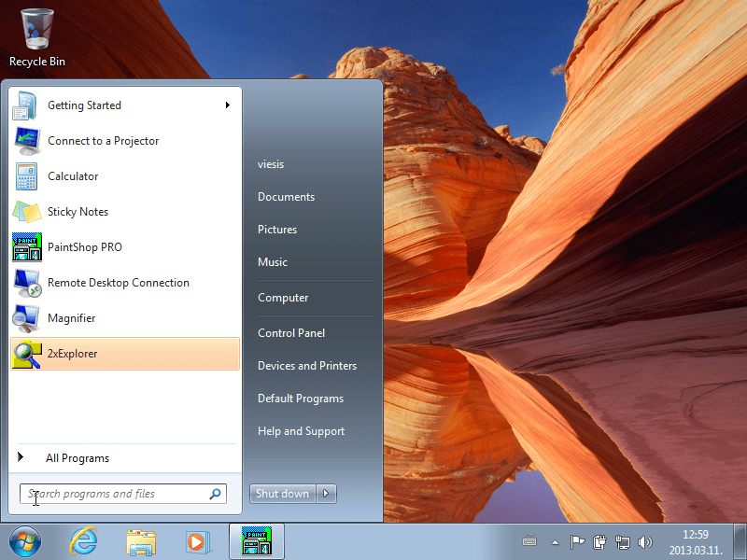Start PaintShop PRO from Start menu list
747x560 pixels.
(x=125, y=247)
